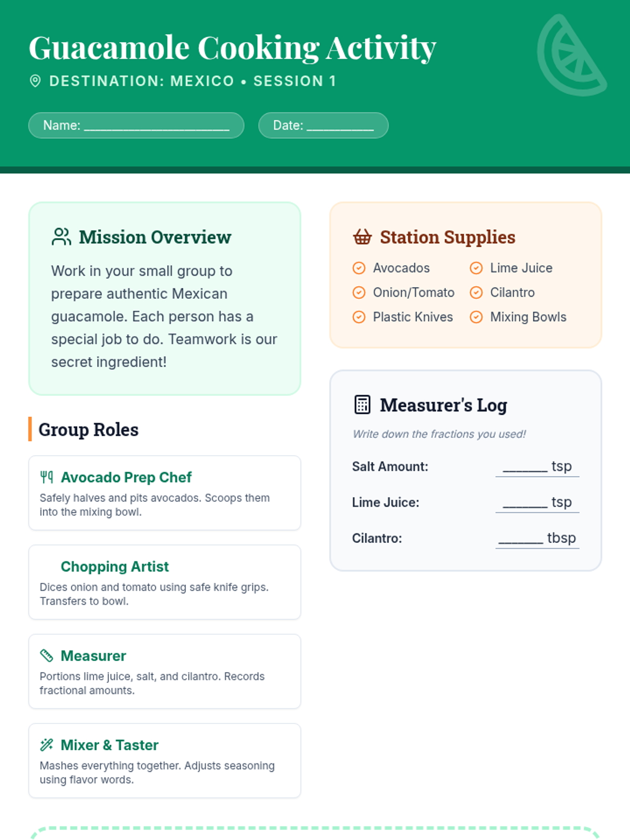Check the Mixing Bowls supply circle

pos(476,317)
